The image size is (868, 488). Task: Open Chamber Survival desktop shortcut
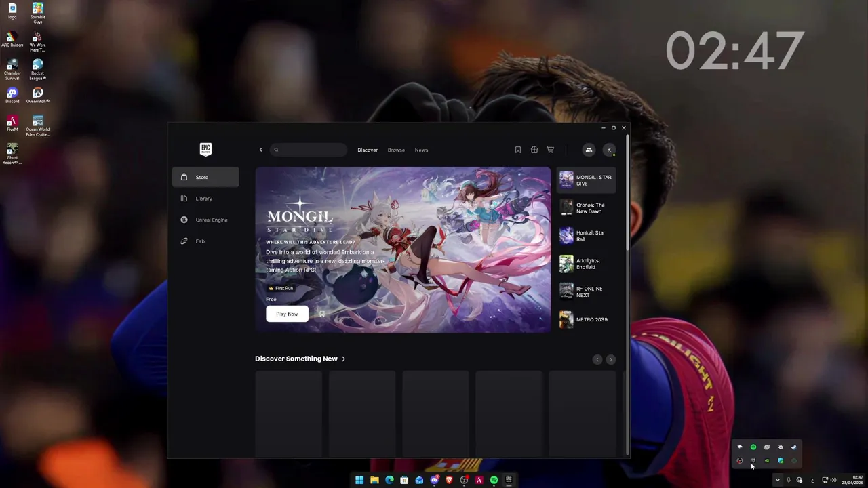(12, 70)
